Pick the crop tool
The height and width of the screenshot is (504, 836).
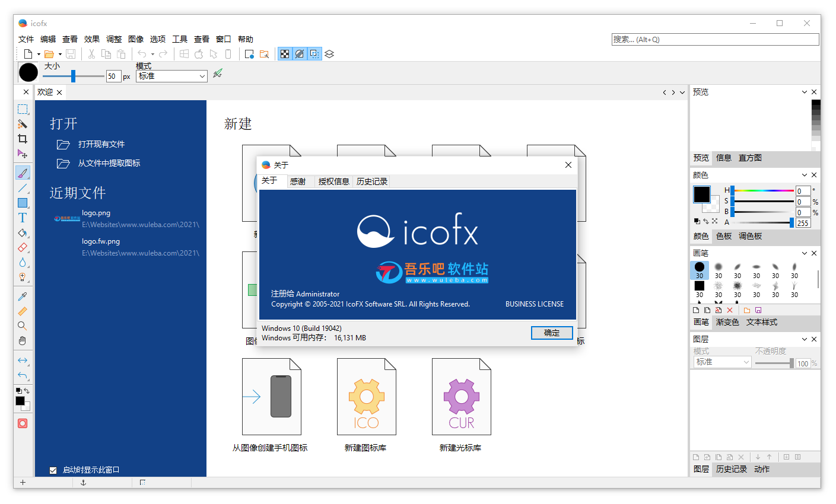(23, 139)
